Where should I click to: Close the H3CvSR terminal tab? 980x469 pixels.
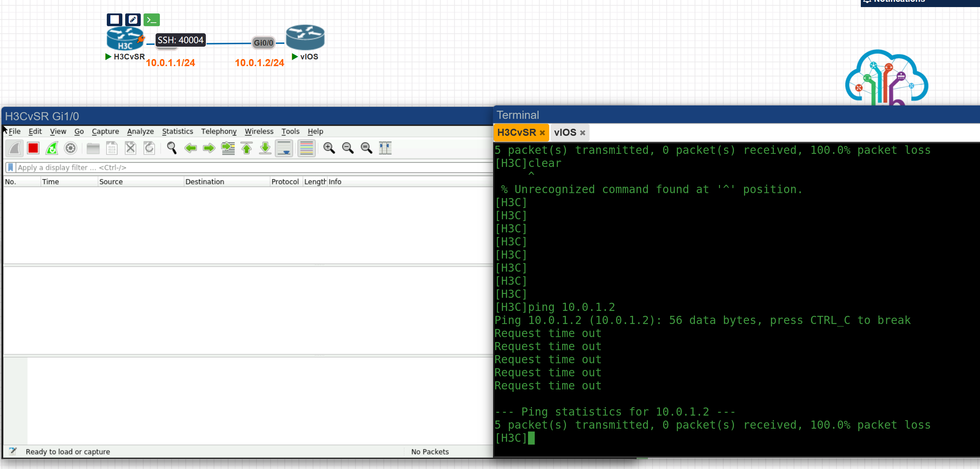[542, 133]
